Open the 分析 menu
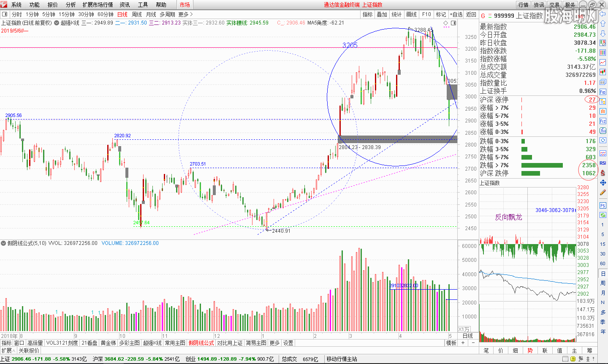The image size is (608, 364). pos(71,5)
